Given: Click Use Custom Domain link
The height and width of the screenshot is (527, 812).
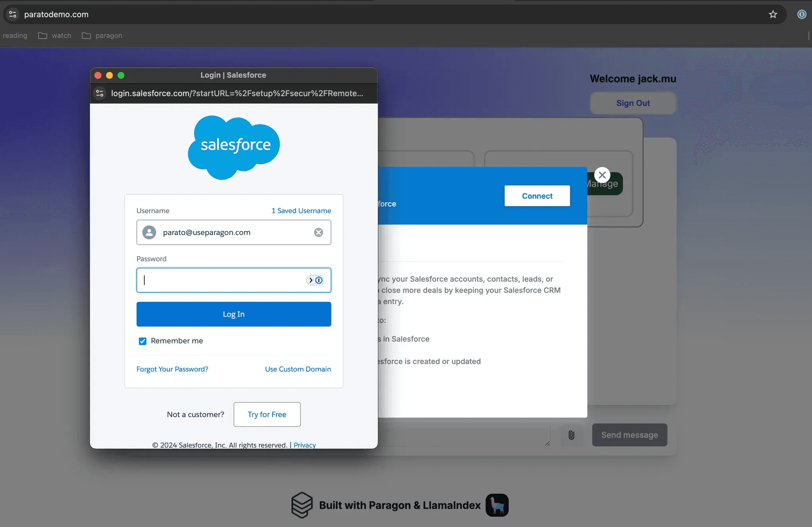Looking at the screenshot, I should pyautogui.click(x=298, y=369).
